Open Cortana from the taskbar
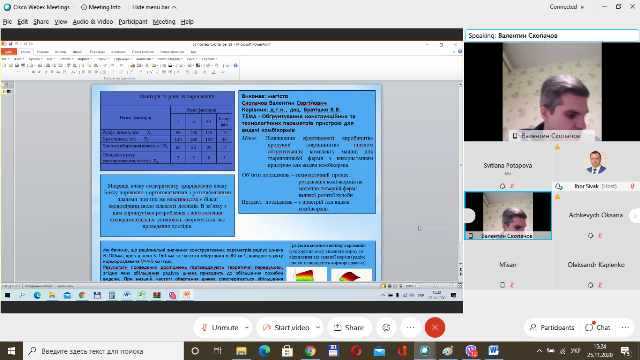The width and height of the screenshot is (640, 360). (195, 351)
